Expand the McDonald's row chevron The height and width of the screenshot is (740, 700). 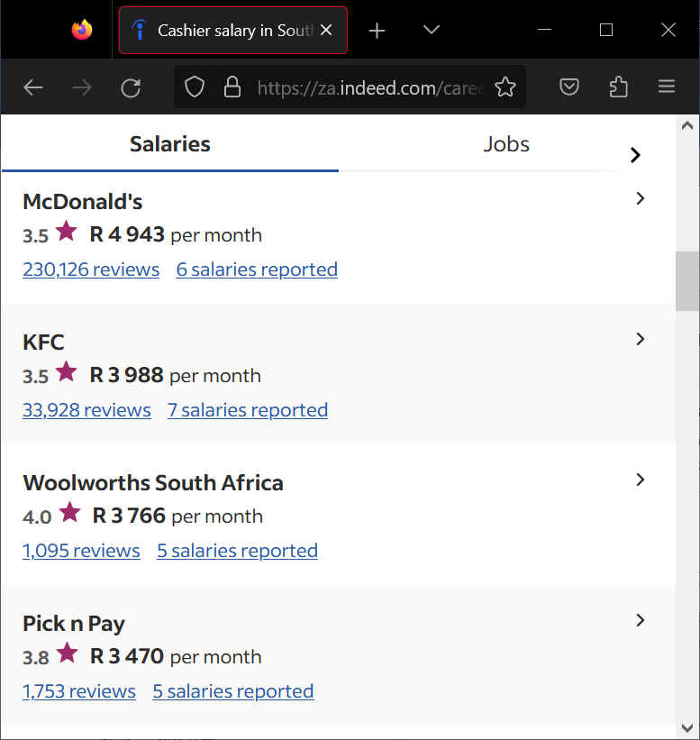pyautogui.click(x=641, y=198)
